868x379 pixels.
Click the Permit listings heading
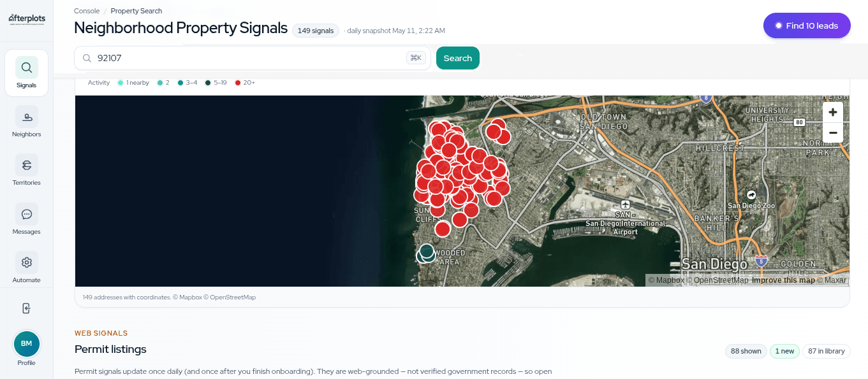[x=110, y=349]
